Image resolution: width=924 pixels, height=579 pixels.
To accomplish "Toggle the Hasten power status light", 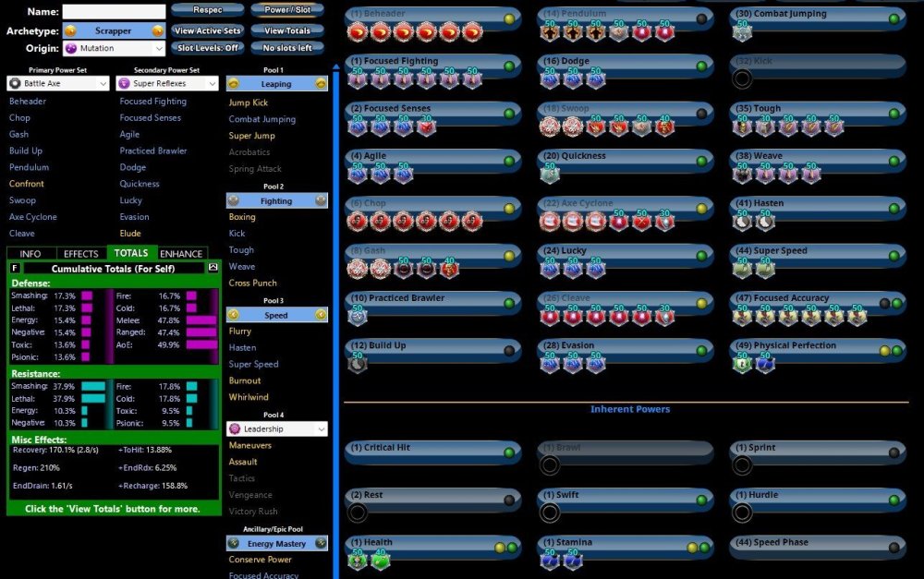I will (x=894, y=208).
